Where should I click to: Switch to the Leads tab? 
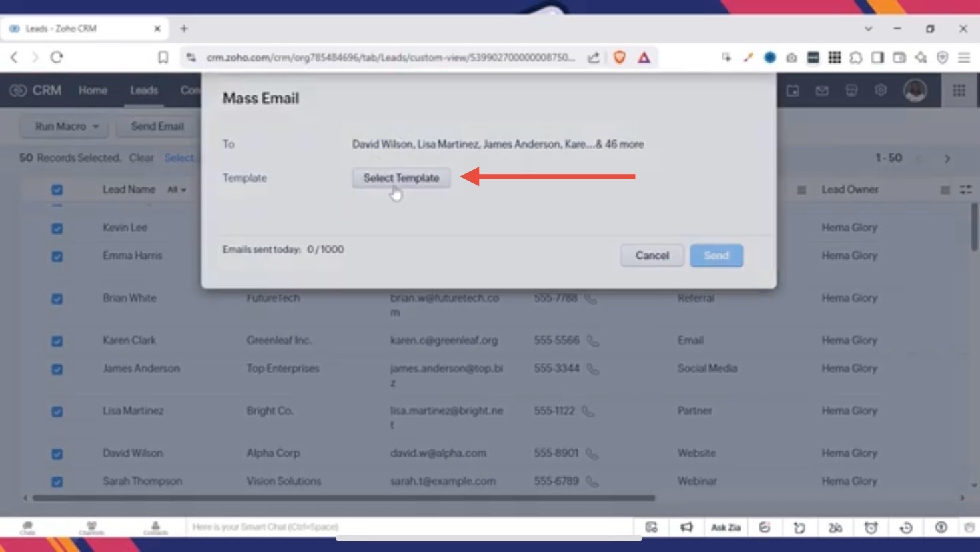tap(144, 91)
